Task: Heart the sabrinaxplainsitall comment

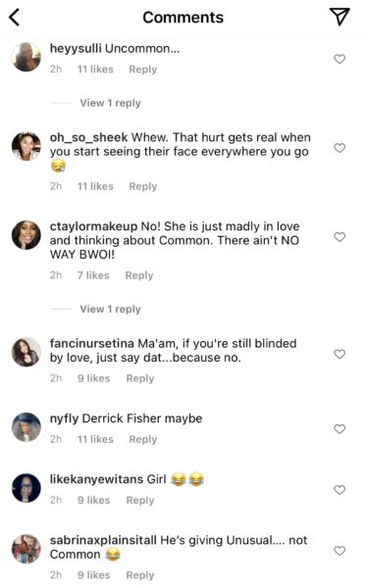Action: 340,551
